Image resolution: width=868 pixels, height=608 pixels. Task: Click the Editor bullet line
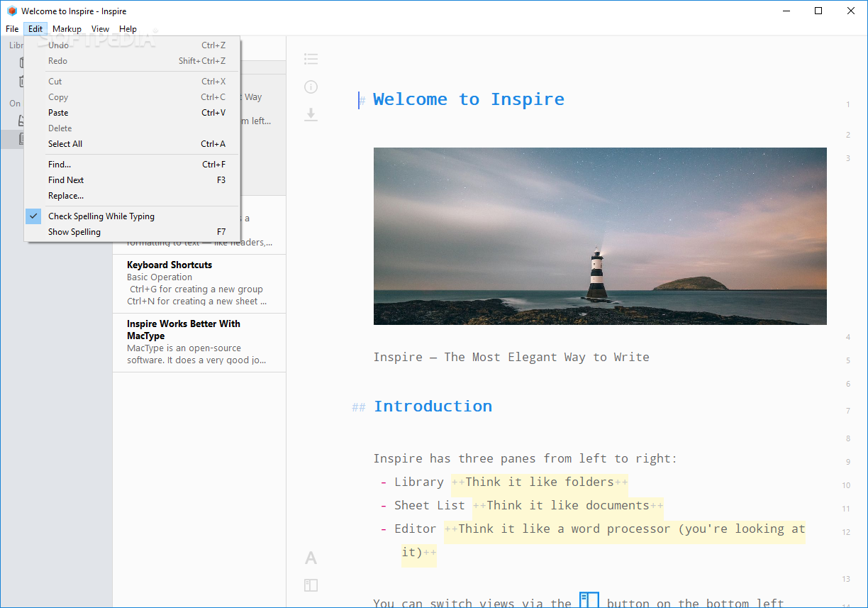click(593, 541)
